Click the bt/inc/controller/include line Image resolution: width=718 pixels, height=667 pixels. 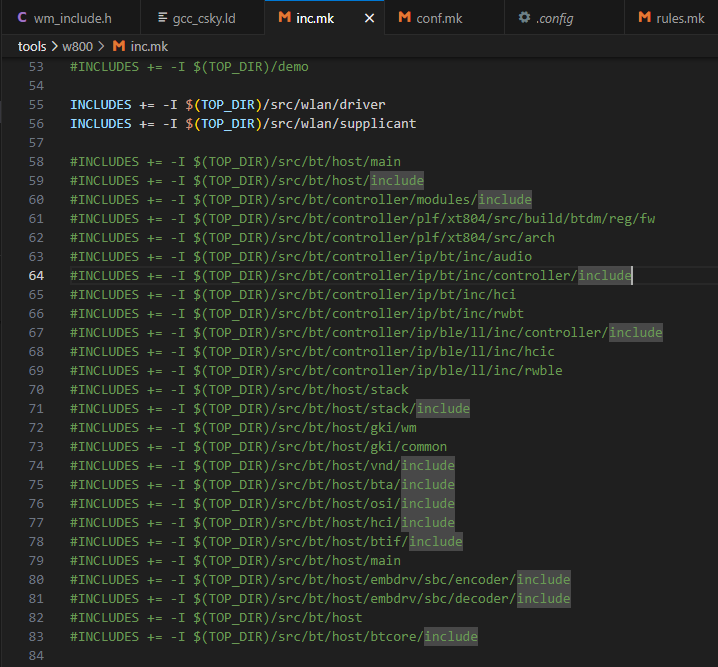tap(351, 276)
